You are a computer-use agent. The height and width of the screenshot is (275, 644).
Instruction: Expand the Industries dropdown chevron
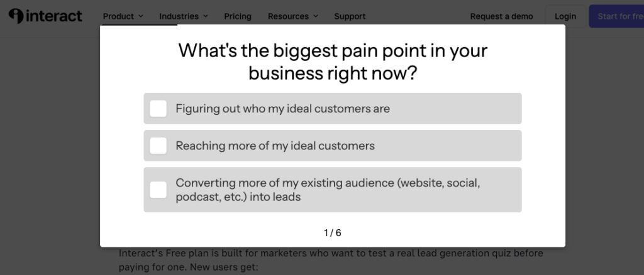click(206, 16)
